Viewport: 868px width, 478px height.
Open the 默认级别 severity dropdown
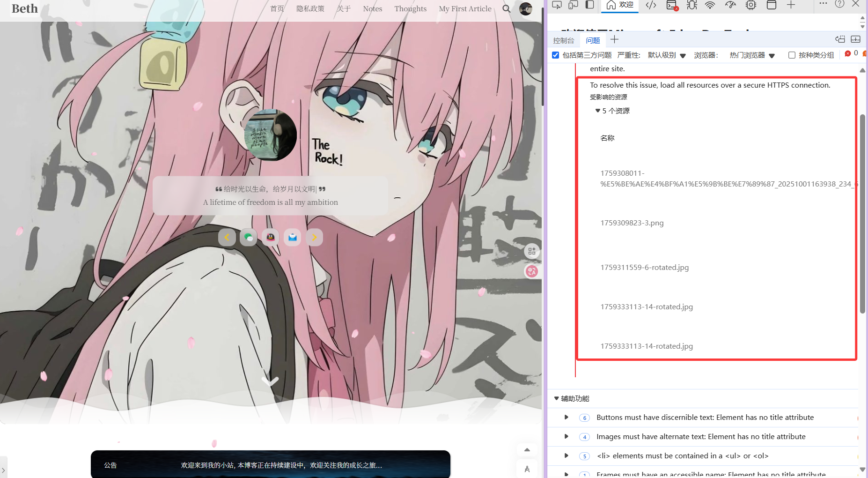(x=667, y=55)
